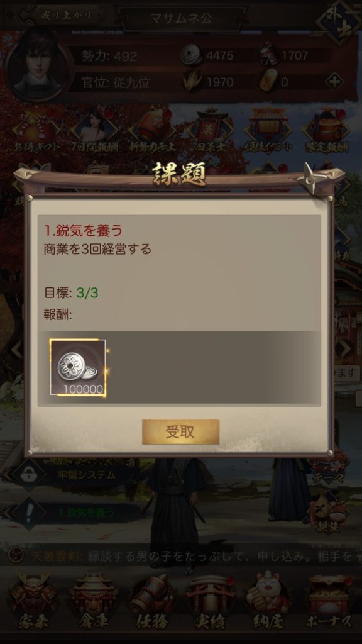
Task: Tap the player avatar portrait
Action: click(38, 65)
